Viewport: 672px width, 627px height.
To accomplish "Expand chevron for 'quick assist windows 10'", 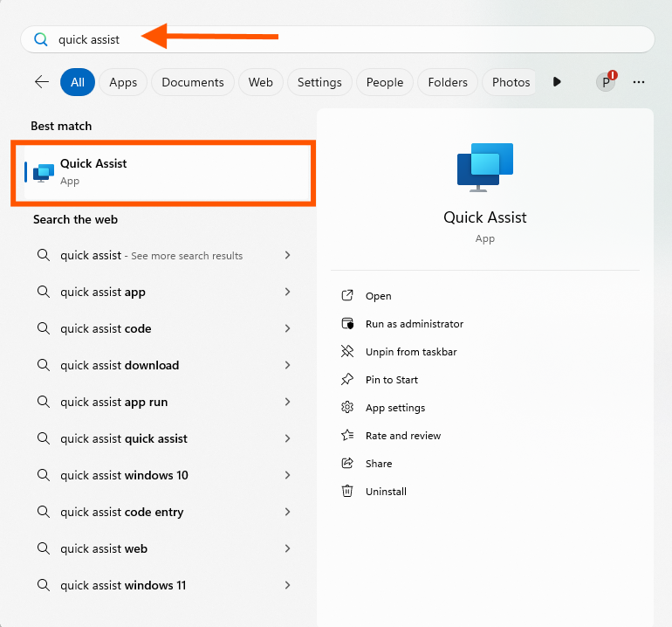I will click(x=288, y=475).
